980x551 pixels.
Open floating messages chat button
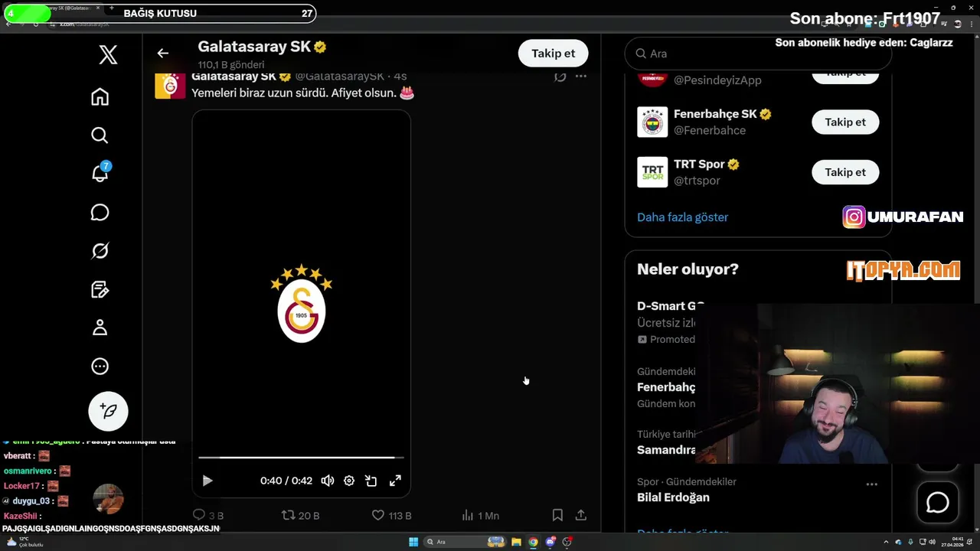pos(938,503)
